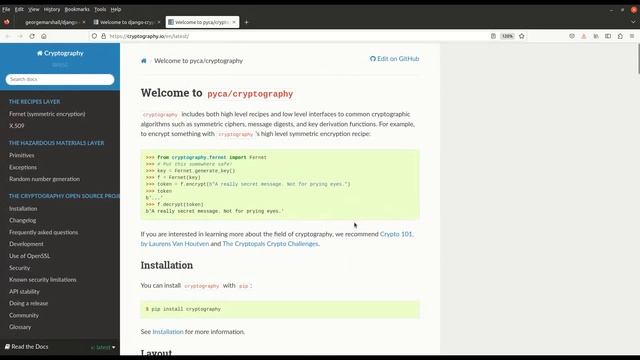Close the Welcome to django-cryptography tab
Image resolution: width=640 pixels, height=360 pixels.
tap(159, 22)
